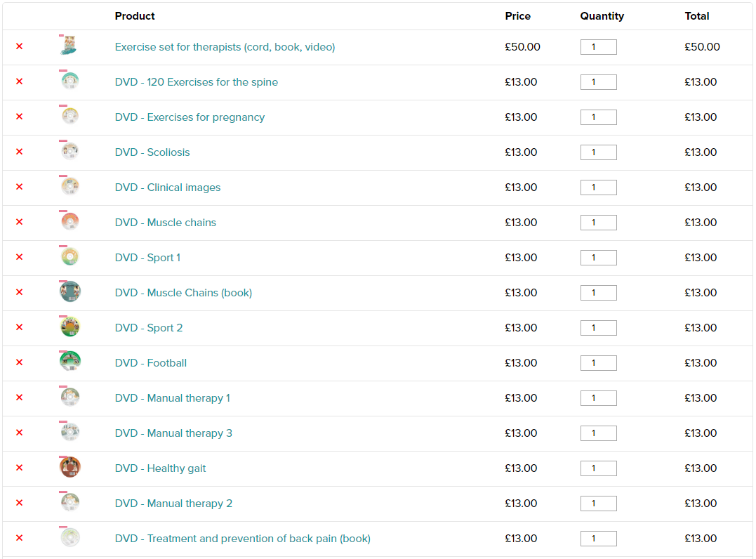
Task: Open the DVD - Clinical images product link
Action: 168,188
